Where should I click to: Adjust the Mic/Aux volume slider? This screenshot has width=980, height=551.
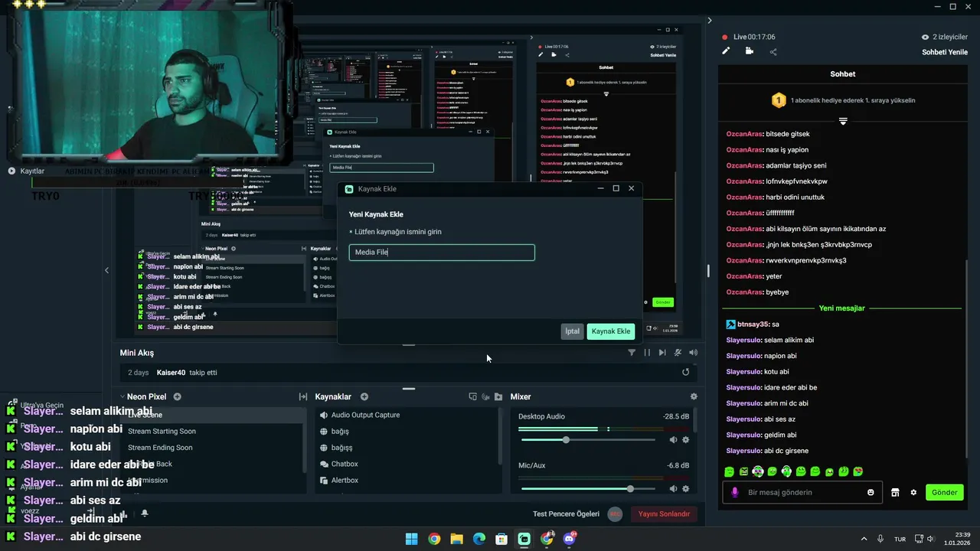[x=587, y=489]
